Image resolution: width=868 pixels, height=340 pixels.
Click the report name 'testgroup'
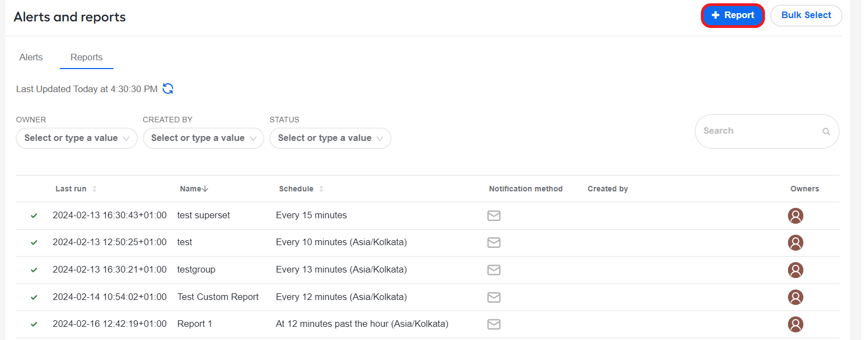196,270
